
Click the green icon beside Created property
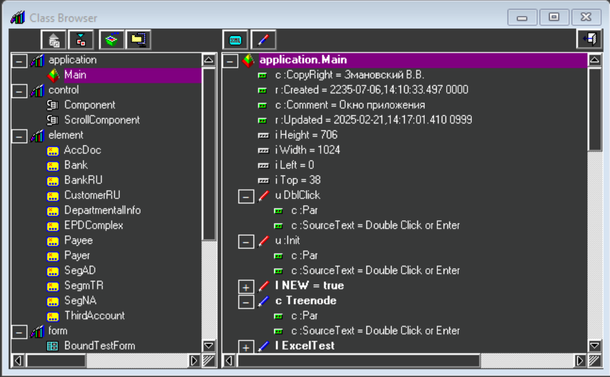[263, 91]
